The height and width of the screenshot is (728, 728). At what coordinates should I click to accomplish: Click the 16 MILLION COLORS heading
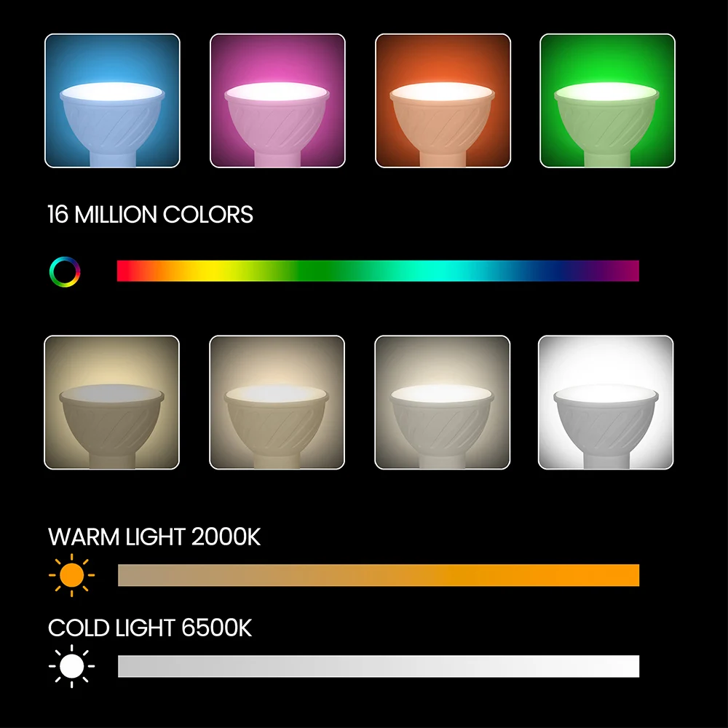click(151, 215)
